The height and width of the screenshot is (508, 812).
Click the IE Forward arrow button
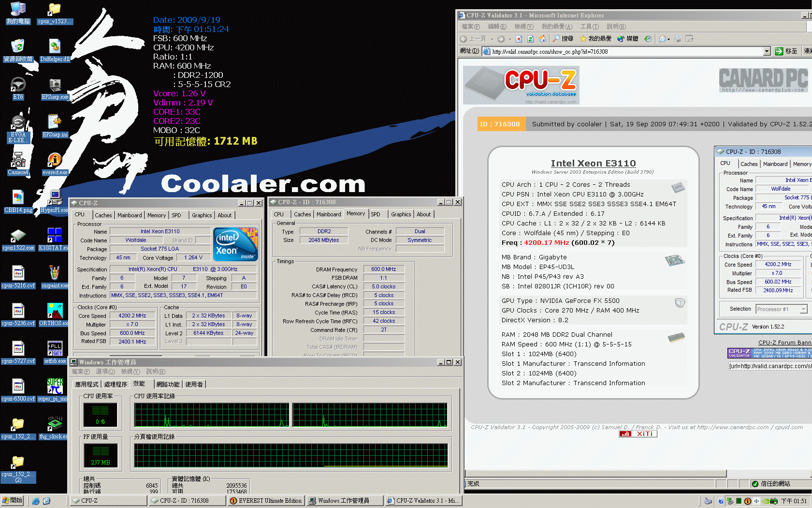pyautogui.click(x=501, y=39)
